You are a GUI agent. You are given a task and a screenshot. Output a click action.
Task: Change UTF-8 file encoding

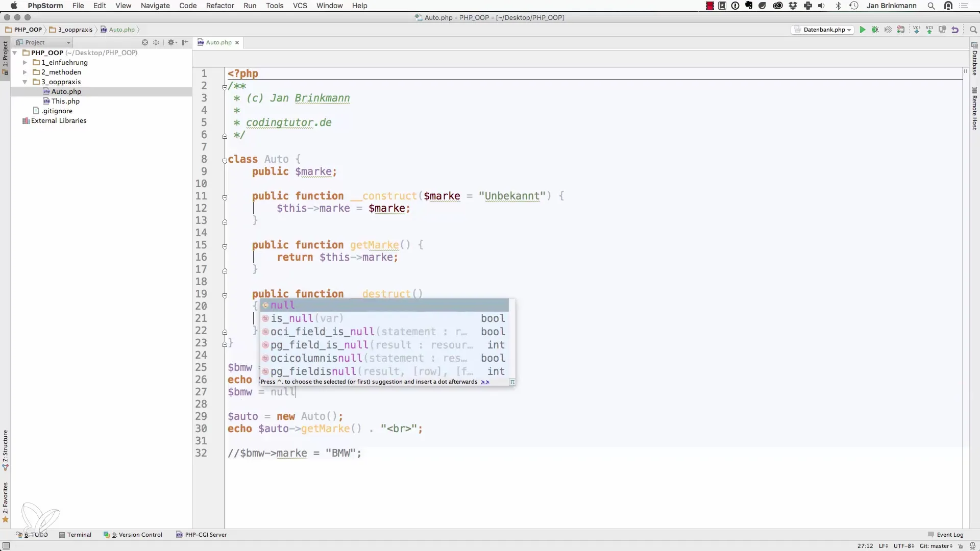click(x=904, y=546)
